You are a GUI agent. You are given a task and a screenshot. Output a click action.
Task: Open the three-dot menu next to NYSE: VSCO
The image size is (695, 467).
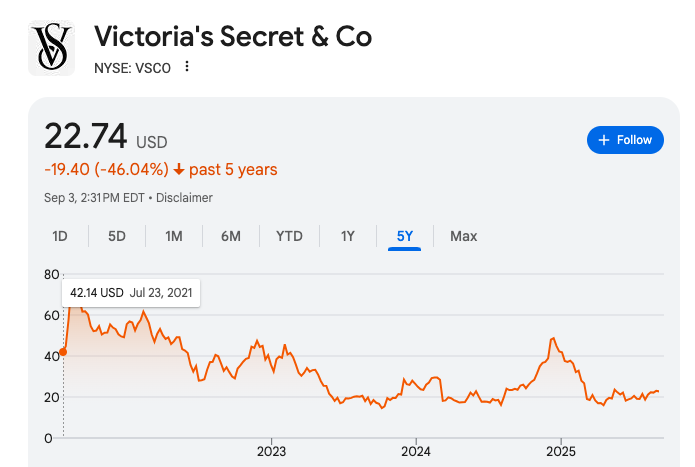click(187, 67)
